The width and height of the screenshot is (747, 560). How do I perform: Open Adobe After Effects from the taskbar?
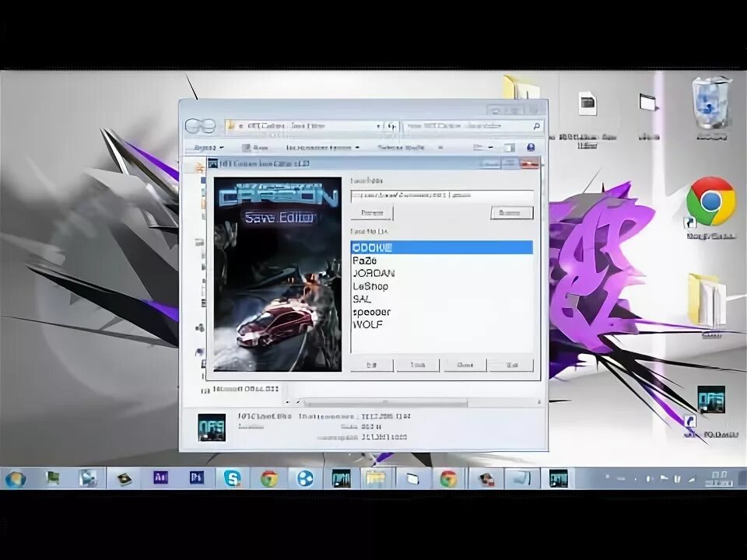click(161, 478)
